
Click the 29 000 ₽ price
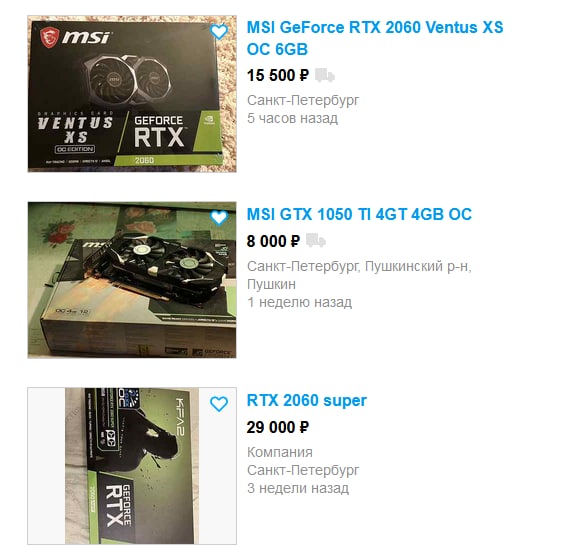[x=278, y=427]
